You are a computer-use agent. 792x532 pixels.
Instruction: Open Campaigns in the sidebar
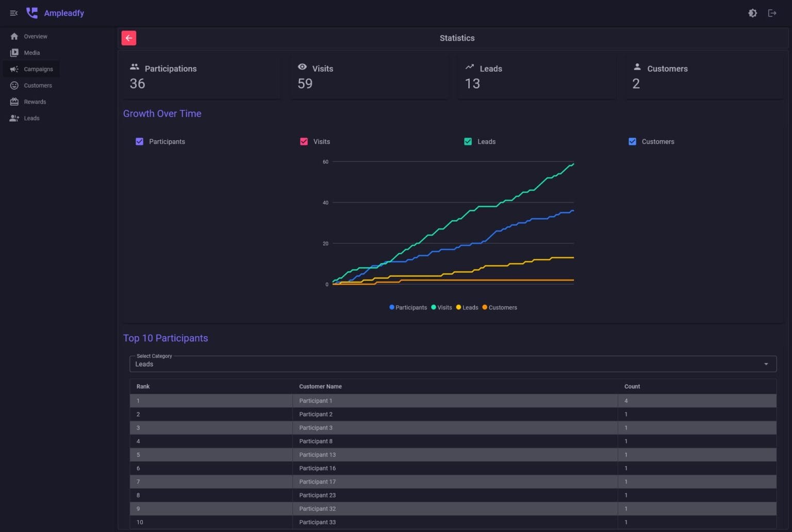[x=38, y=69]
